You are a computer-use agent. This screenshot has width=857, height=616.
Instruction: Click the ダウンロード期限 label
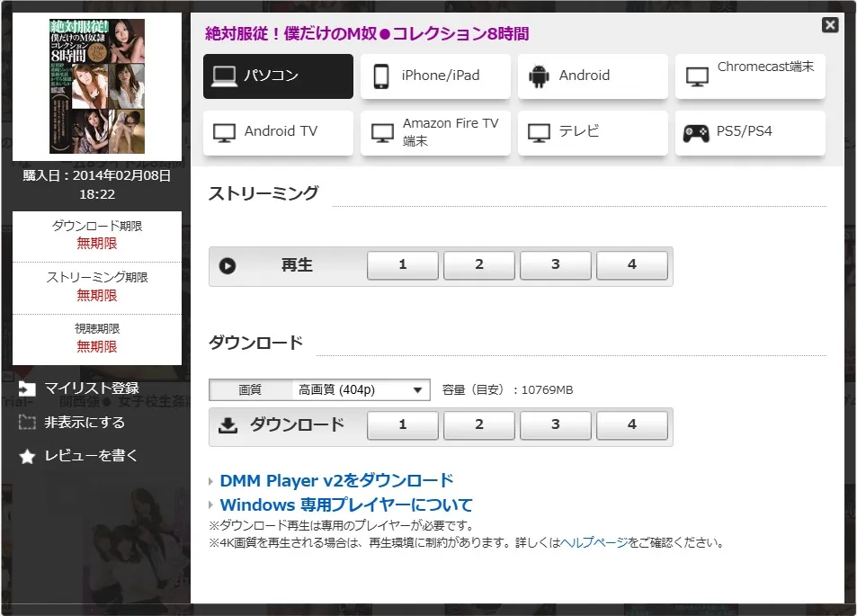click(97, 226)
